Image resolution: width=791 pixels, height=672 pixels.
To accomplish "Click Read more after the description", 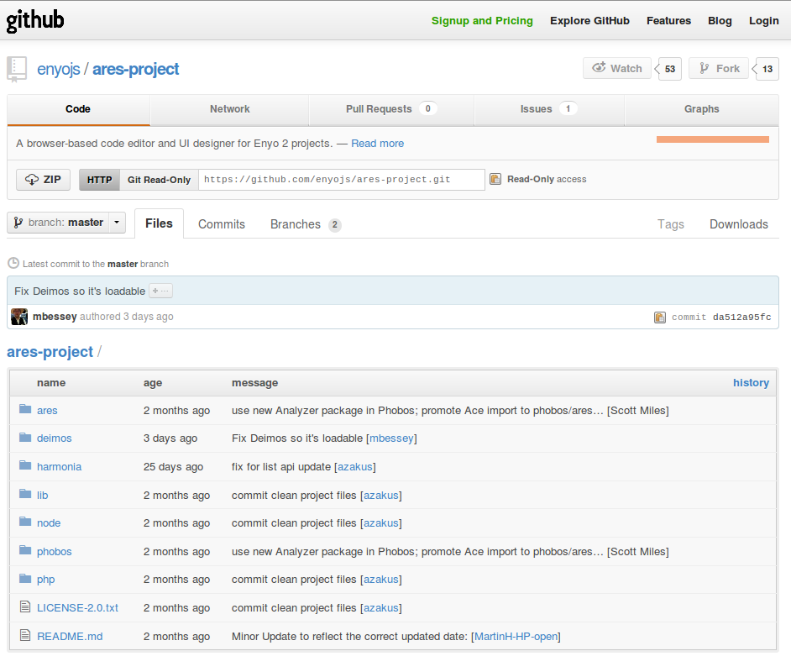I will [377, 144].
